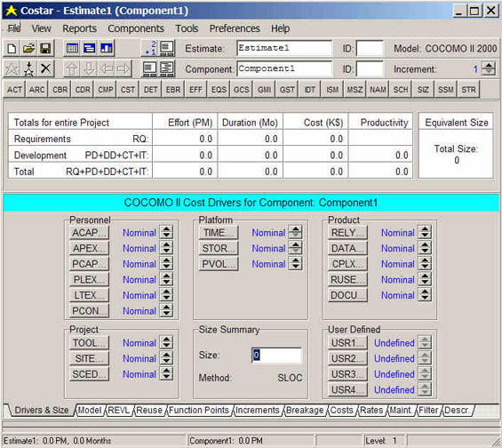Open the EFF report button

click(x=195, y=90)
